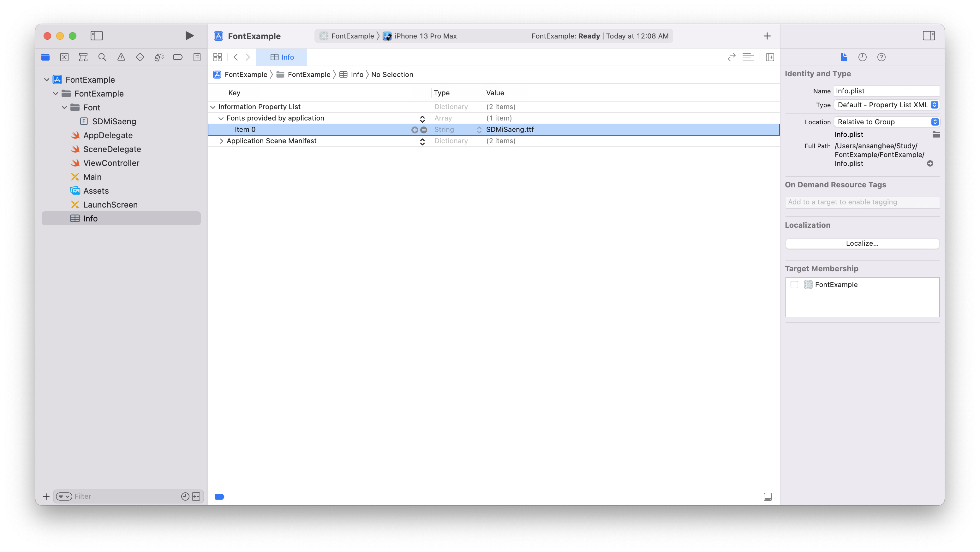Click the Add Editor on Right icon
Image resolution: width=980 pixels, height=552 pixels.
click(x=770, y=57)
